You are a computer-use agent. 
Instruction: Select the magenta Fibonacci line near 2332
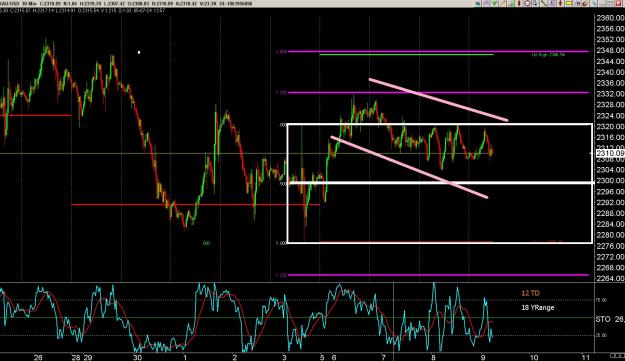point(438,93)
